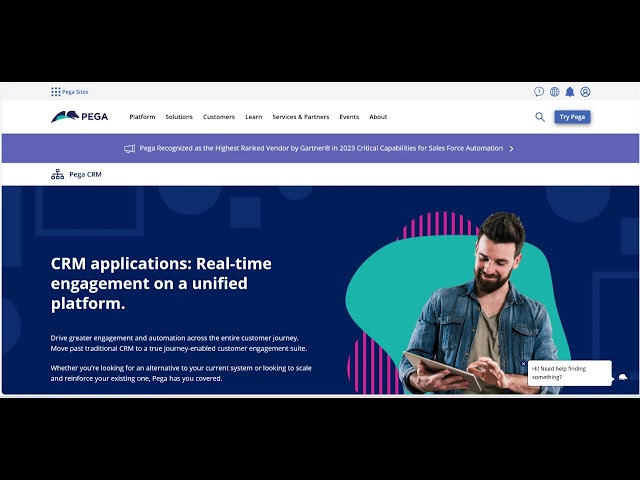
Task: Click the banner's right chevron arrow
Action: click(511, 149)
